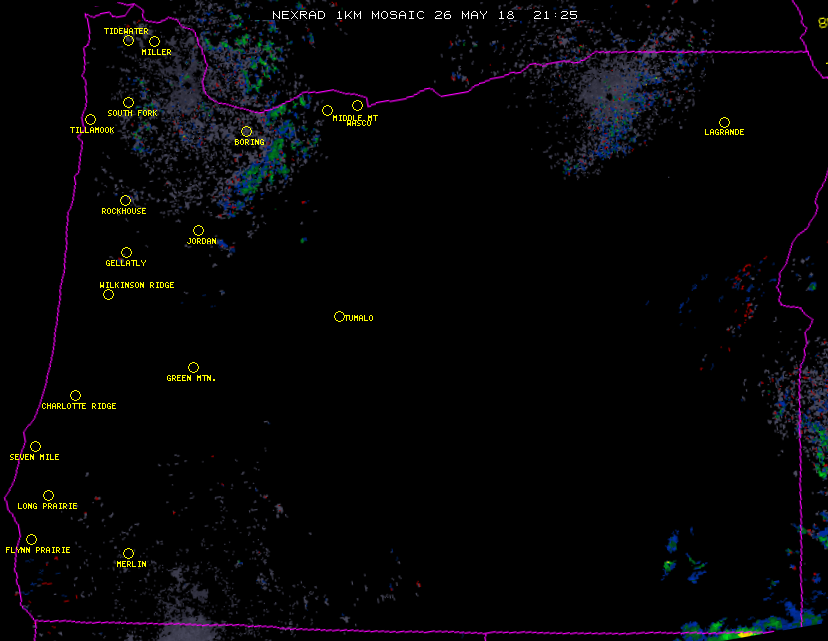Select the Jordan station circle marker
The image size is (828, 641).
tap(198, 230)
